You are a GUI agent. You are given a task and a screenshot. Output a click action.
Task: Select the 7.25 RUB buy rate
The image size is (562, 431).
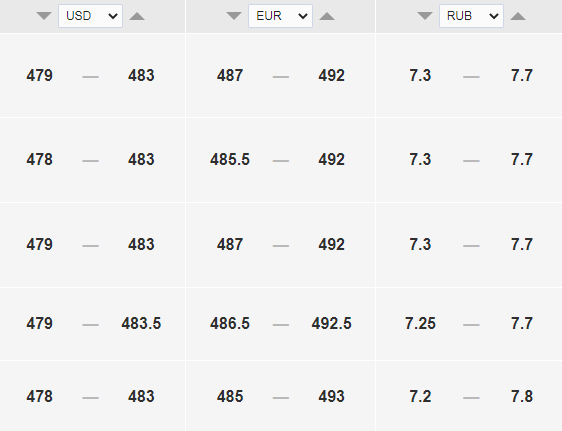click(420, 324)
